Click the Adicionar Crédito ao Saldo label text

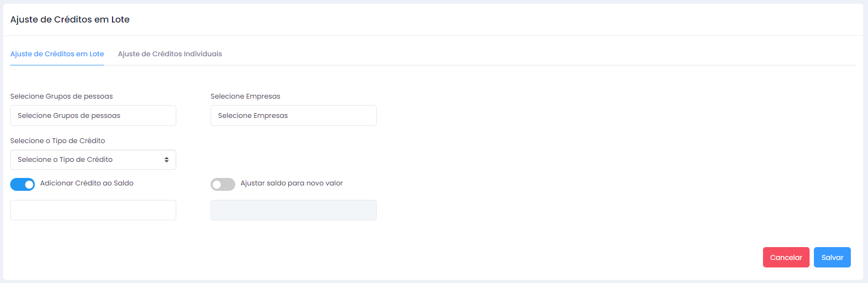pos(87,183)
